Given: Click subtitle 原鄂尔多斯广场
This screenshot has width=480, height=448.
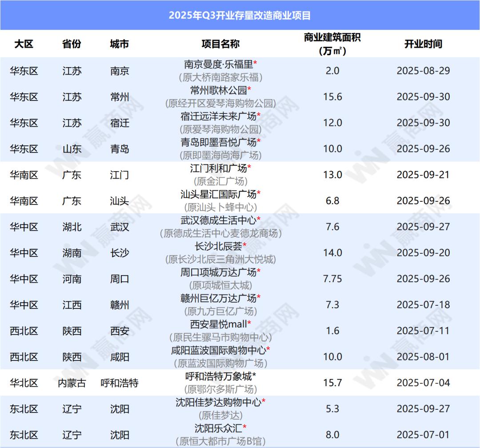Looking at the screenshot, I should (x=220, y=389).
